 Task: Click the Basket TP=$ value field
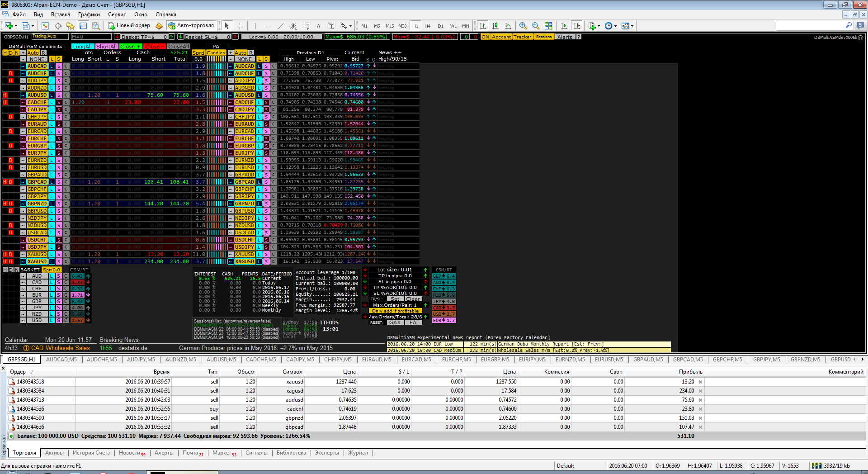click(x=144, y=37)
